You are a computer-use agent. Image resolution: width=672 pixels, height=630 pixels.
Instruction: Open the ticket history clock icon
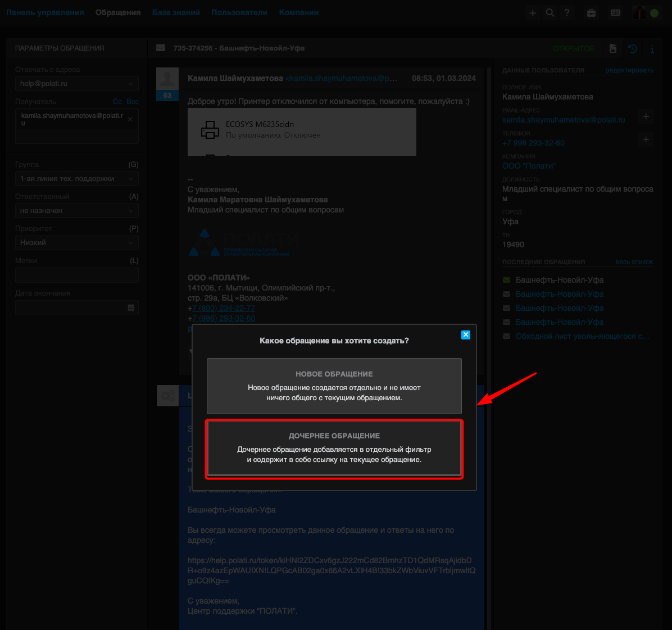[633, 49]
